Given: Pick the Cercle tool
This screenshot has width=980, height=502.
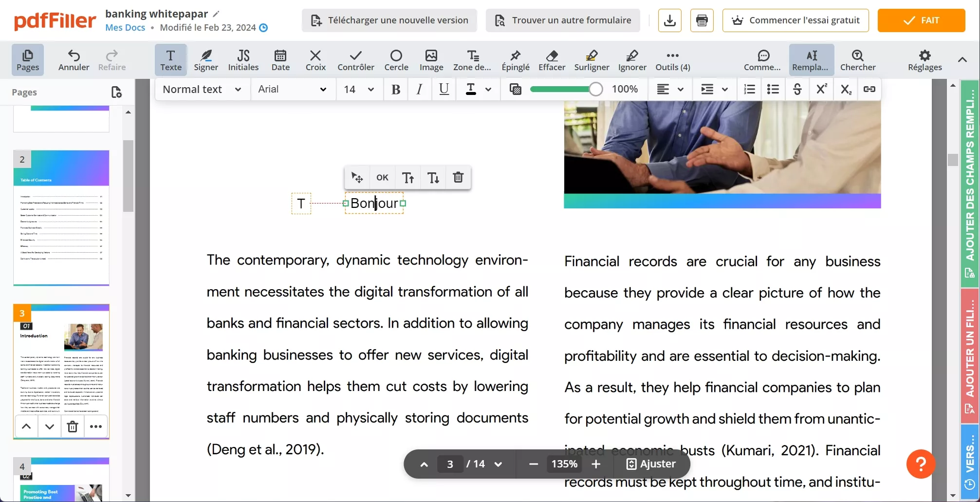Looking at the screenshot, I should pyautogui.click(x=396, y=59).
